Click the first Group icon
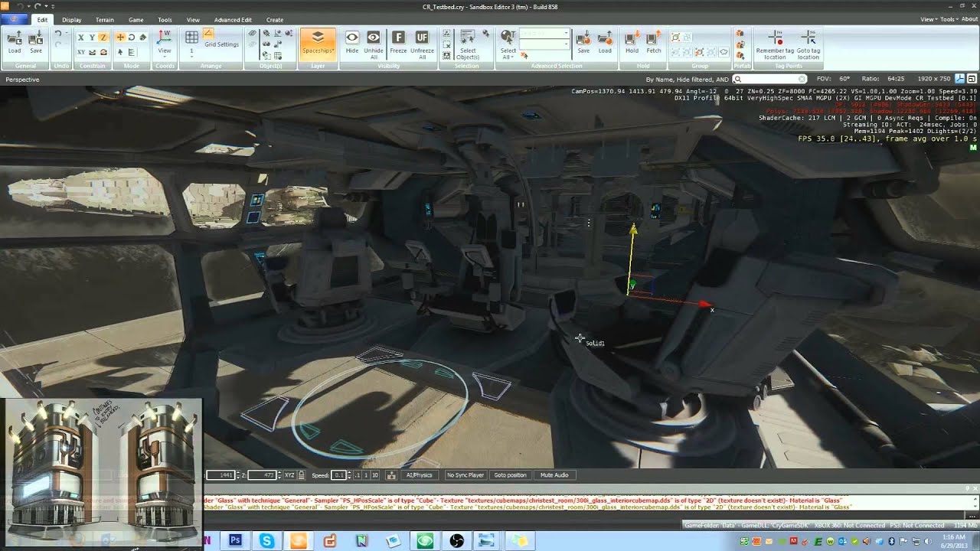 676,37
